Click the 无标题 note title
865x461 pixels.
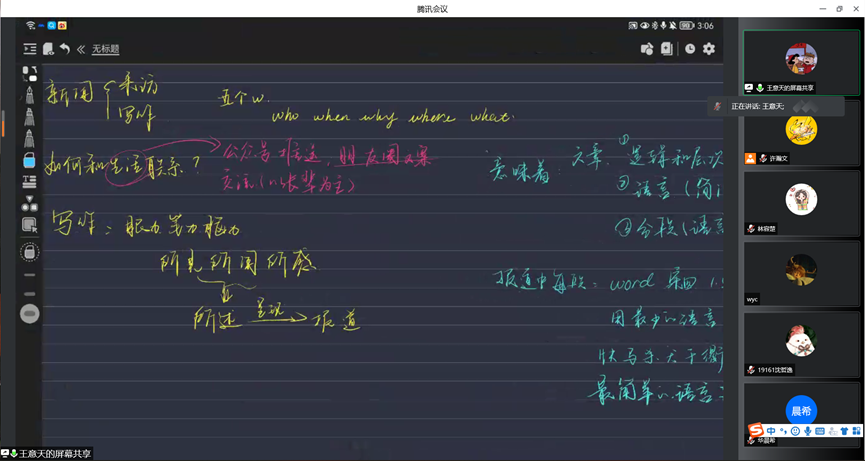105,49
